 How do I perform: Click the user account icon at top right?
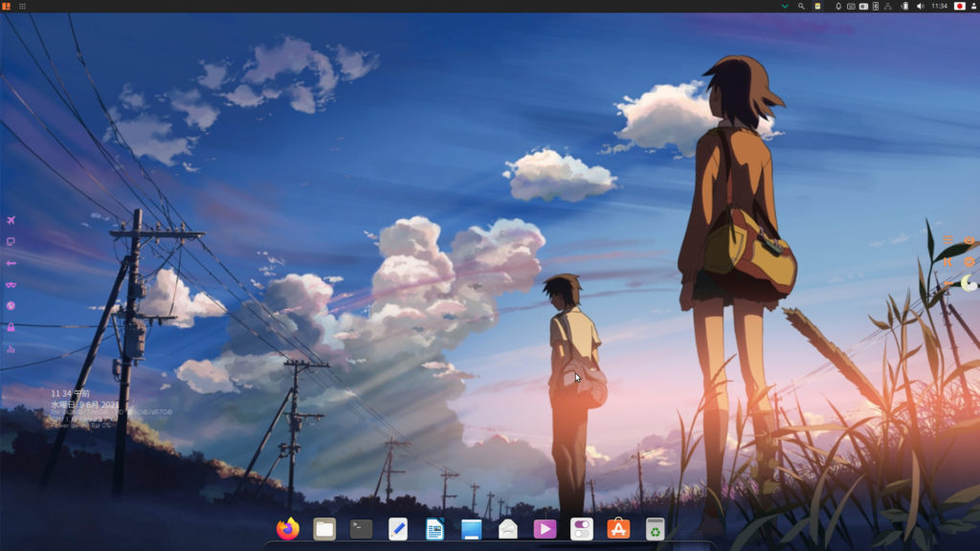click(x=973, y=8)
